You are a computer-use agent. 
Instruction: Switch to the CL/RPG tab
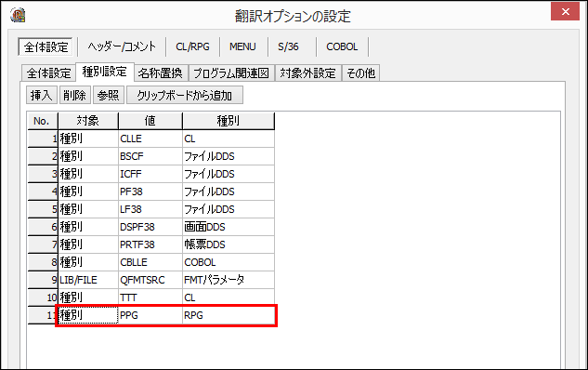point(193,46)
